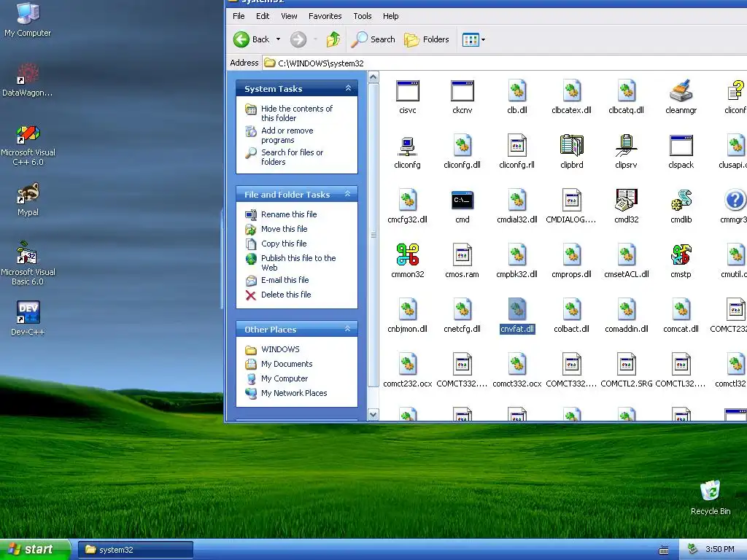This screenshot has height=560, width=747.
Task: Open the View menu
Action: (289, 16)
